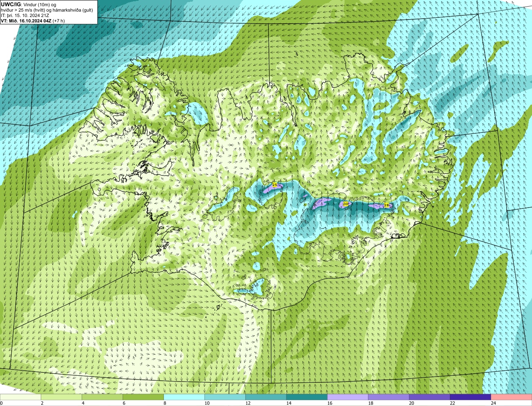Viewport: 532px width, 406px height.
Task: Select the 16–18 m/s lavender legend swatch
Action: click(x=348, y=397)
